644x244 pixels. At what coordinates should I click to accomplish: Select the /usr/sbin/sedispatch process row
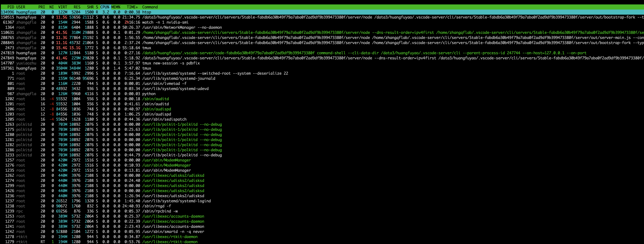pos(164,119)
